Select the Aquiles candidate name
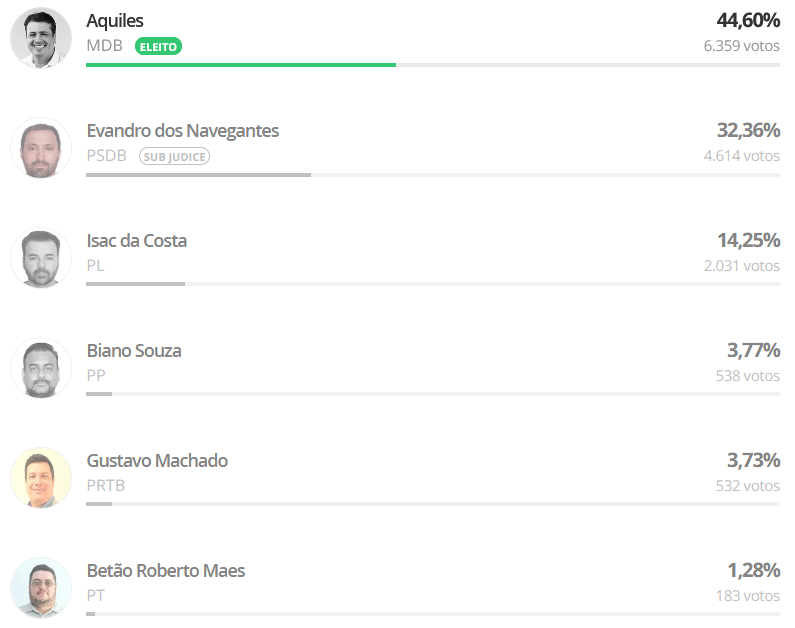The width and height of the screenshot is (795, 628). tap(115, 21)
